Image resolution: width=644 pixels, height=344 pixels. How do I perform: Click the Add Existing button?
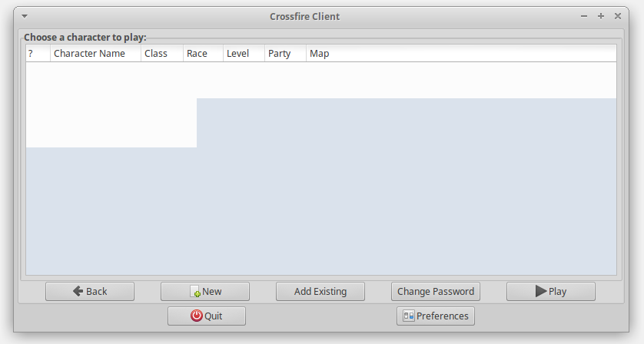click(320, 292)
